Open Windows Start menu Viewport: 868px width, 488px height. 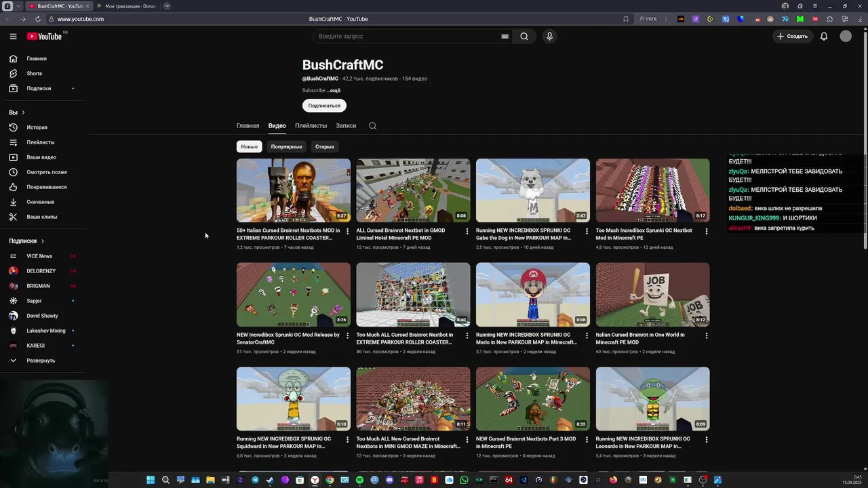(151, 480)
